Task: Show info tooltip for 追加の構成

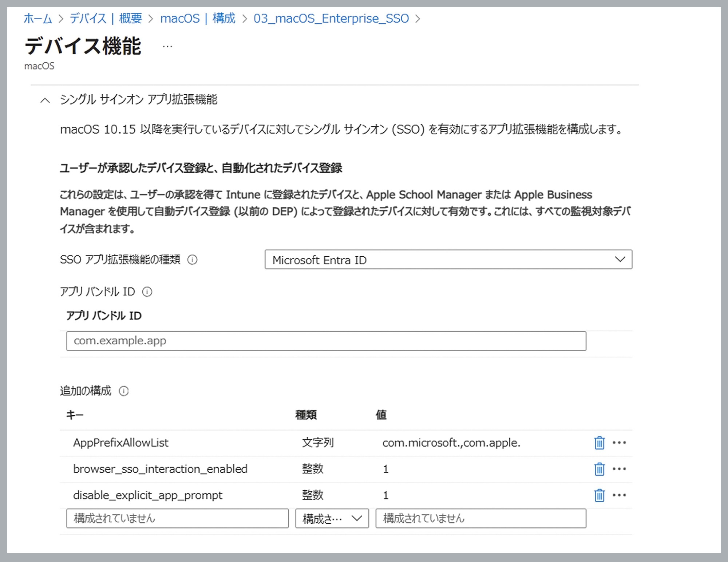Action: click(x=124, y=391)
